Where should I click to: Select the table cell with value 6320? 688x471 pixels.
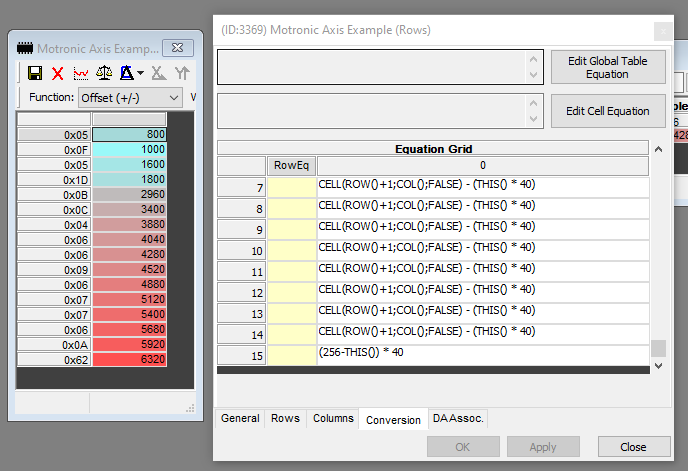129,359
